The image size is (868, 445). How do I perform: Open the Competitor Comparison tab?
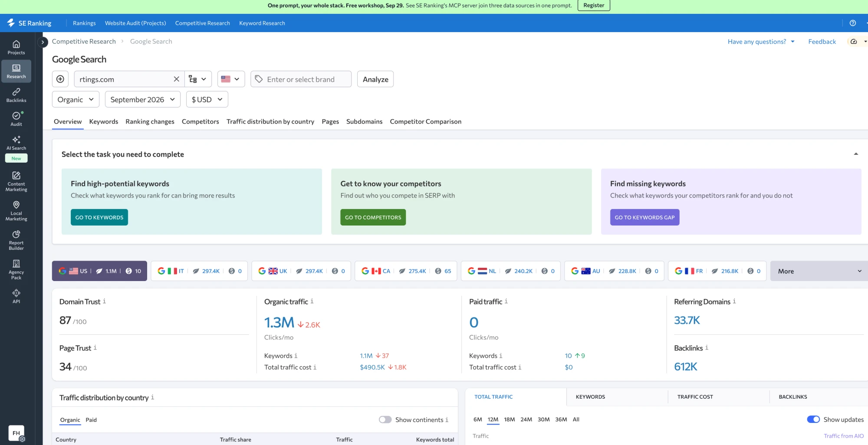pyautogui.click(x=425, y=121)
